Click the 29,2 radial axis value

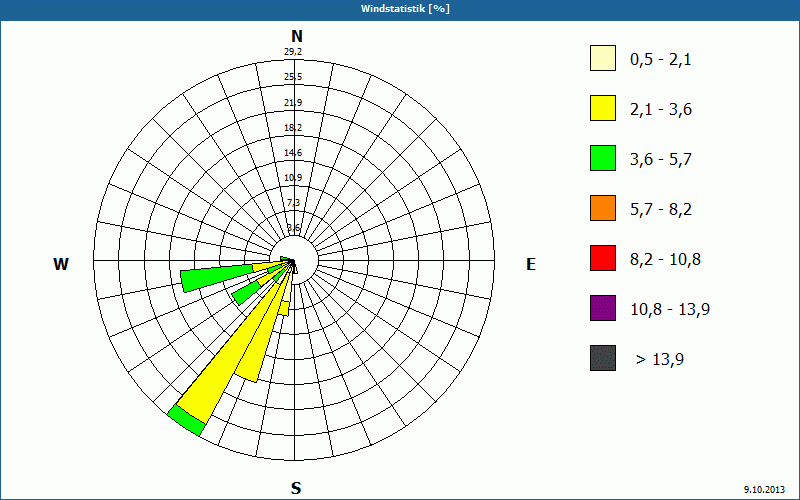[x=293, y=52]
